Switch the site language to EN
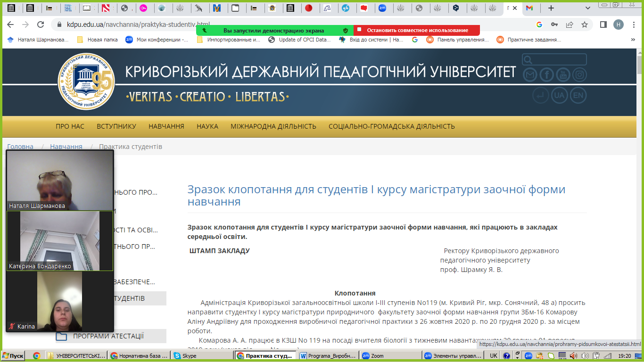Viewport: 644px width, 362px height. point(577,95)
